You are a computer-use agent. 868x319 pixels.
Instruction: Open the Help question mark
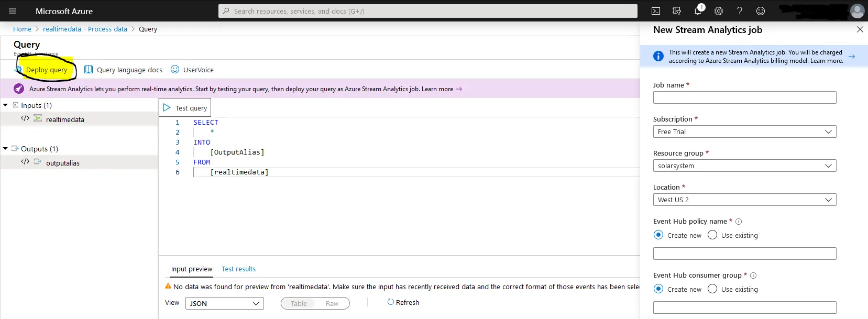(740, 11)
